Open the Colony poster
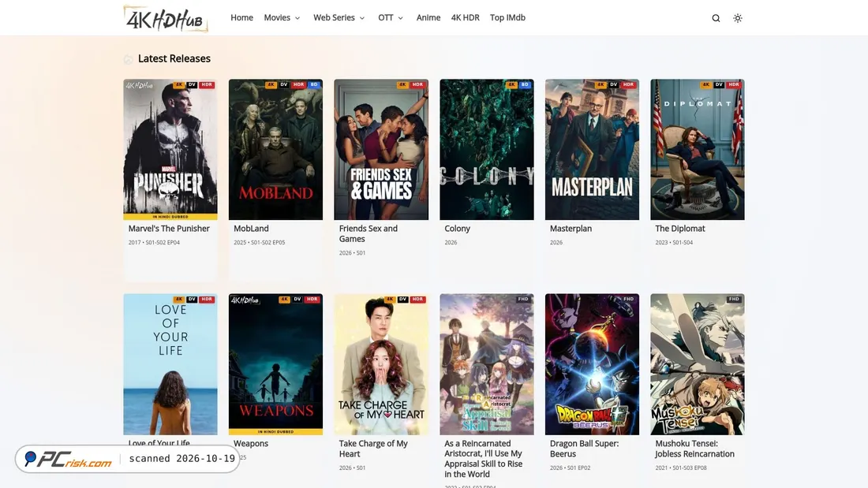The height and width of the screenshot is (488, 868). [487, 149]
